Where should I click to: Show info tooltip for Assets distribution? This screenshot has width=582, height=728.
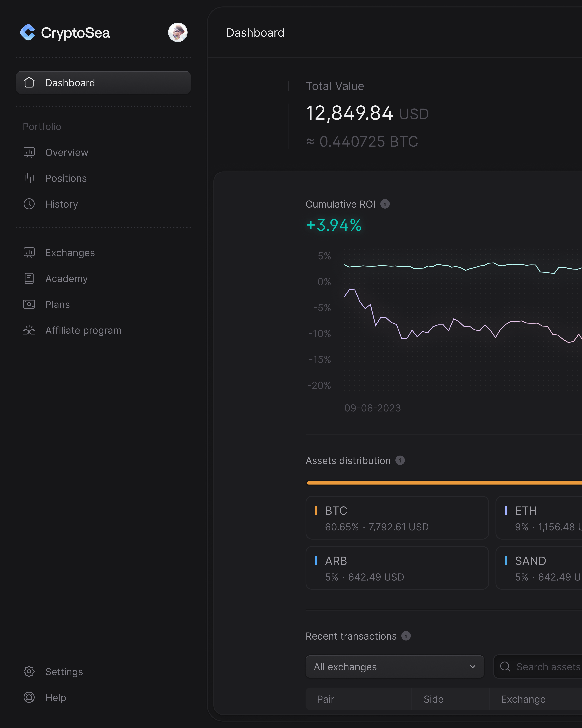point(400,461)
